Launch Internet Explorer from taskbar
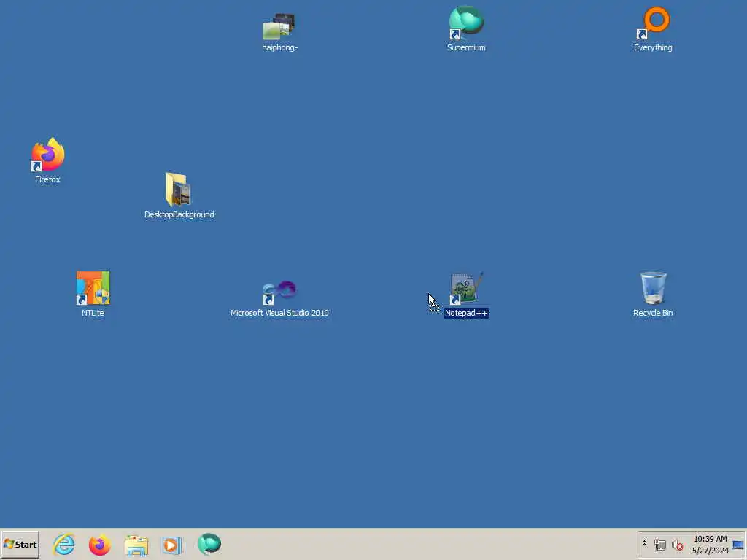The image size is (747, 560). click(x=64, y=544)
